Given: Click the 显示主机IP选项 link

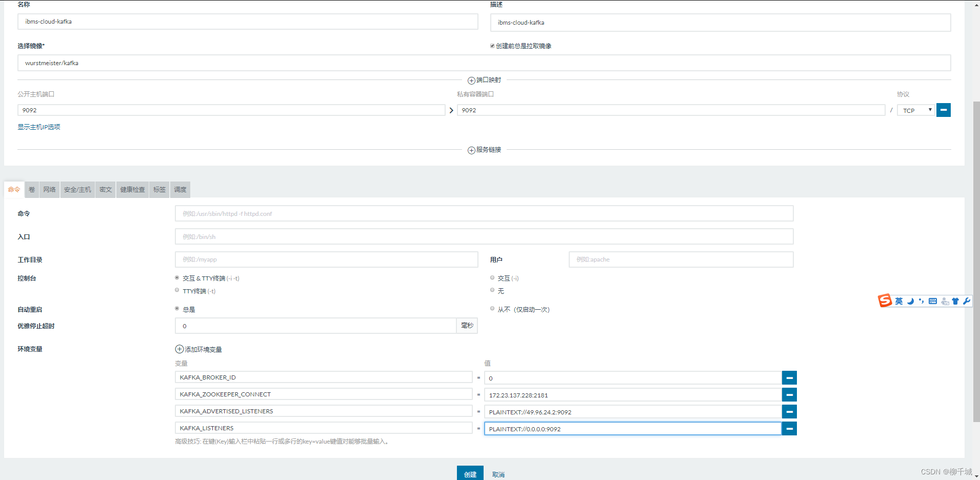Looking at the screenshot, I should [39, 127].
